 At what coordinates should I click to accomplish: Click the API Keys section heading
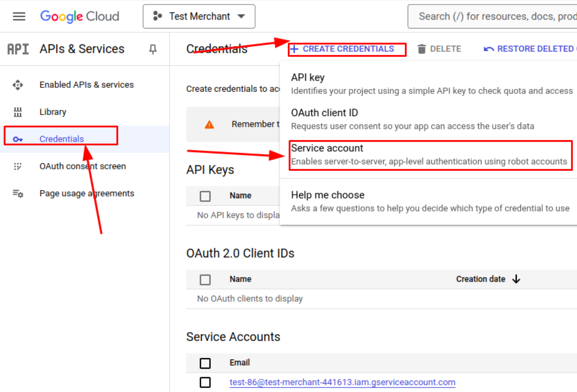tap(210, 170)
